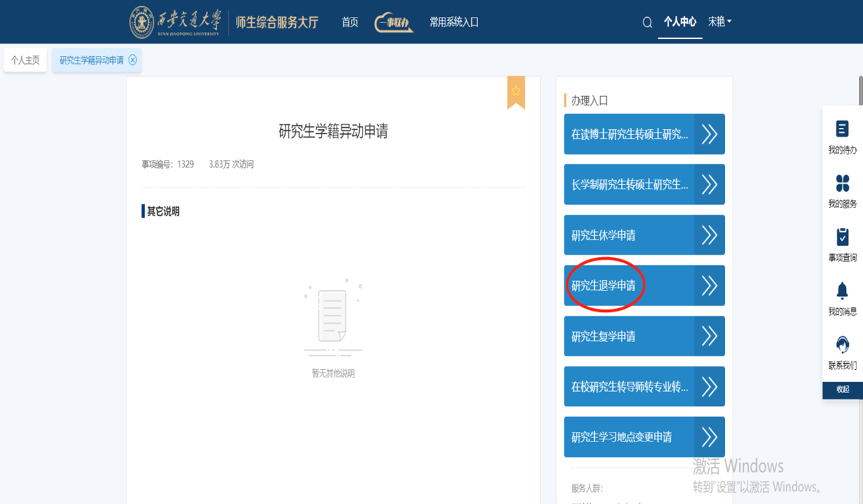Open 事项查询 clipboard icon
863x504 pixels.
842,237
